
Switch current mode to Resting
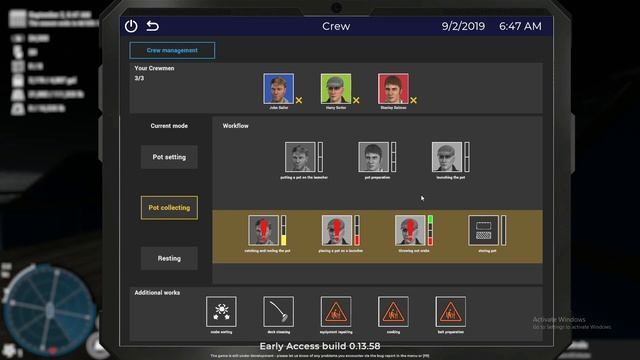point(169,258)
